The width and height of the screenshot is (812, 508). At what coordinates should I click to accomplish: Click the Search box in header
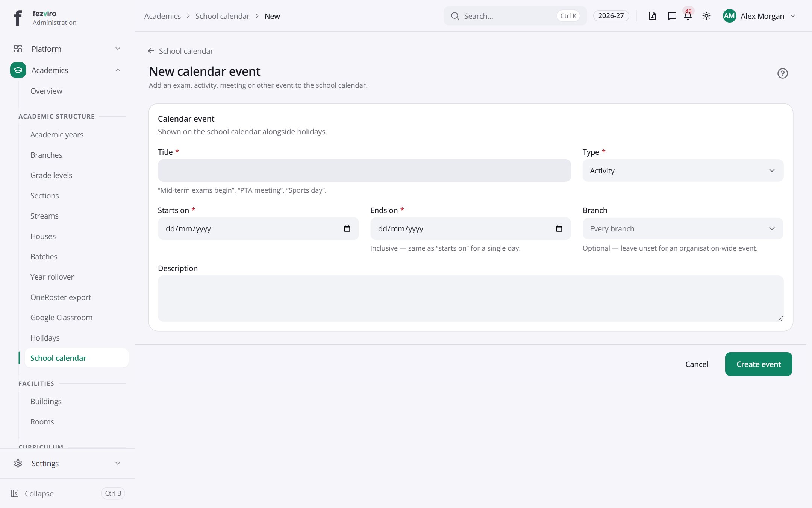[515, 16]
